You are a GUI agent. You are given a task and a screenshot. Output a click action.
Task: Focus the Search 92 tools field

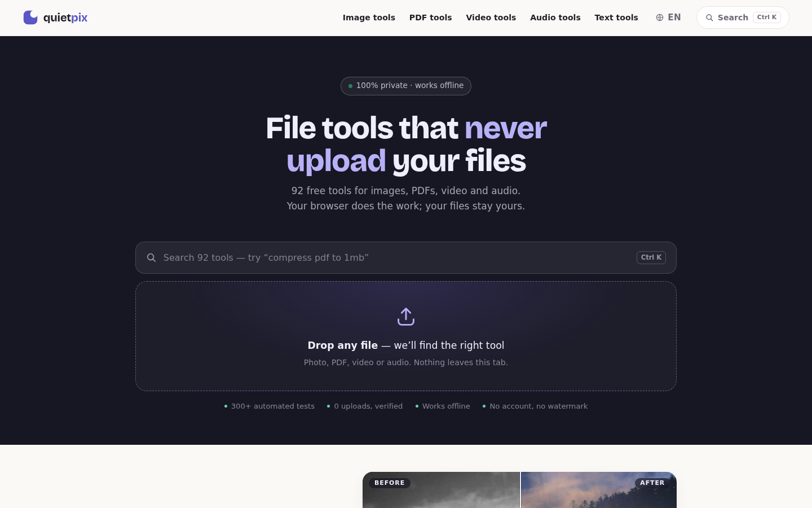click(406, 258)
